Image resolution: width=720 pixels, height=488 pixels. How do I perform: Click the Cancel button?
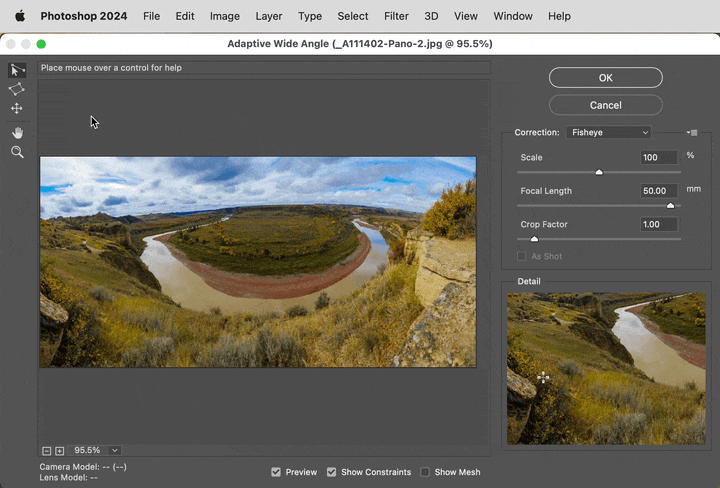606,105
